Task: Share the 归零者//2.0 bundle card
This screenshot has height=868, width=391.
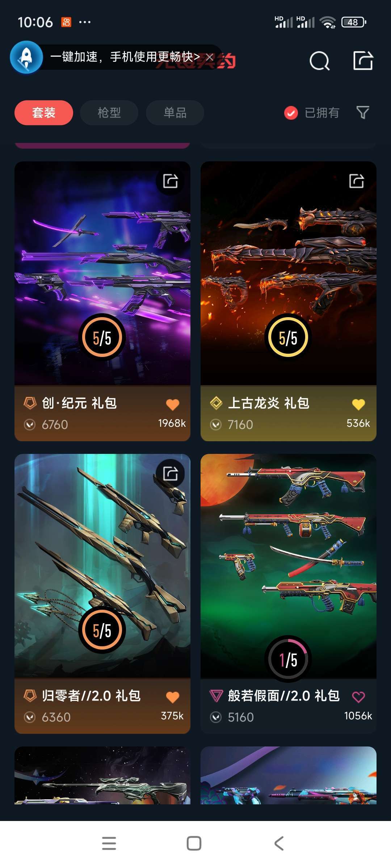Action: [170, 473]
